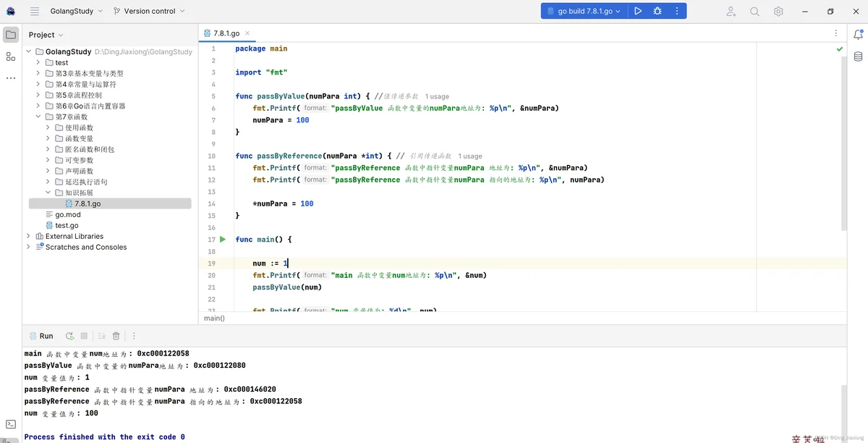Expand the 第5章流程控制 folder

coord(39,95)
